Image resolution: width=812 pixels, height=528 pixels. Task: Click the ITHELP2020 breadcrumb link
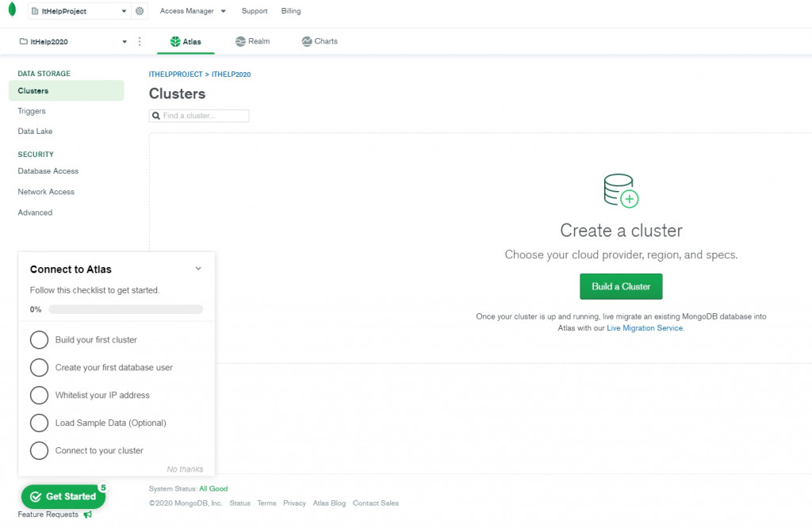tap(231, 75)
